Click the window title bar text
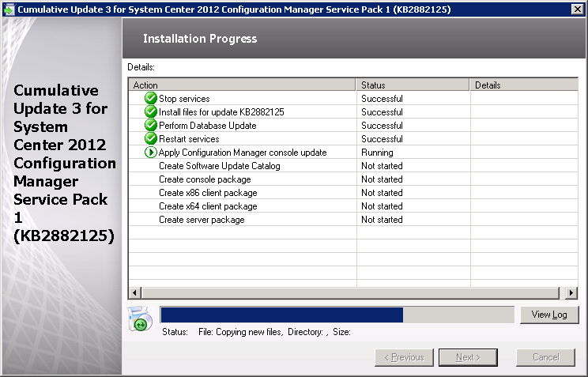The image size is (588, 377). pos(234,9)
